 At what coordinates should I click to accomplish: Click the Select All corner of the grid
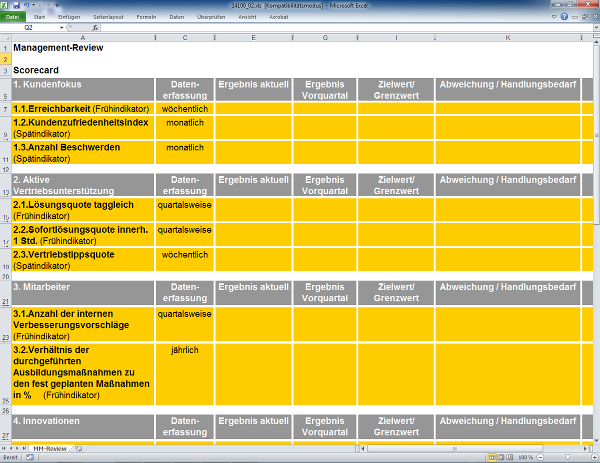coord(5,38)
